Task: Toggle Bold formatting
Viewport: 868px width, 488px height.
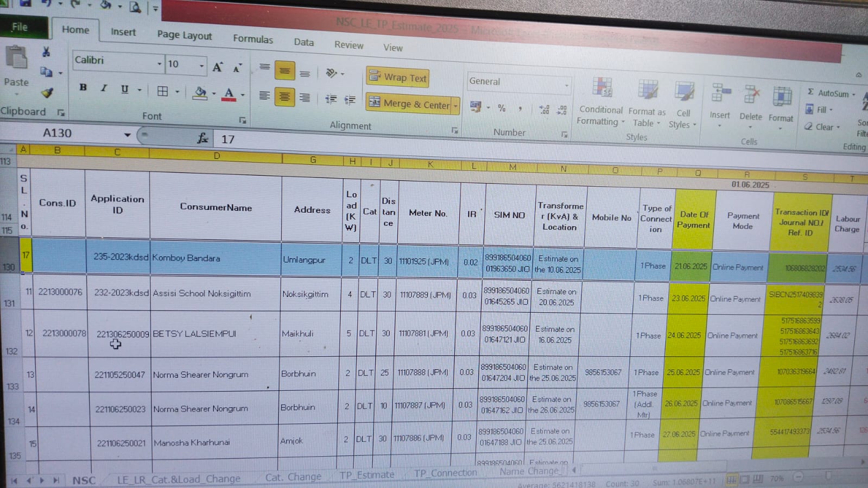Action: (x=83, y=87)
